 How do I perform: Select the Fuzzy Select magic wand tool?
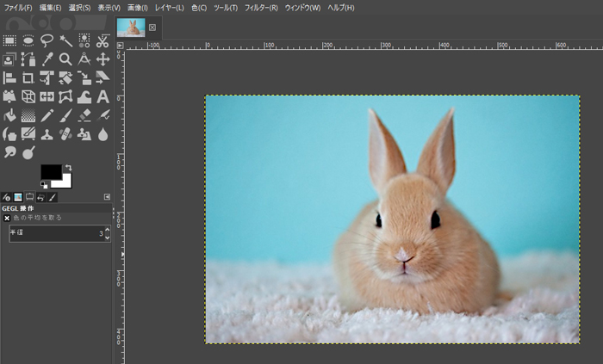pyautogui.click(x=65, y=40)
